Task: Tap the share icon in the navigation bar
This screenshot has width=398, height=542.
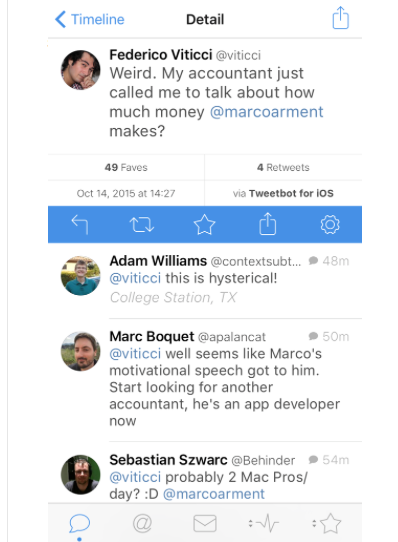Action: 341,18
